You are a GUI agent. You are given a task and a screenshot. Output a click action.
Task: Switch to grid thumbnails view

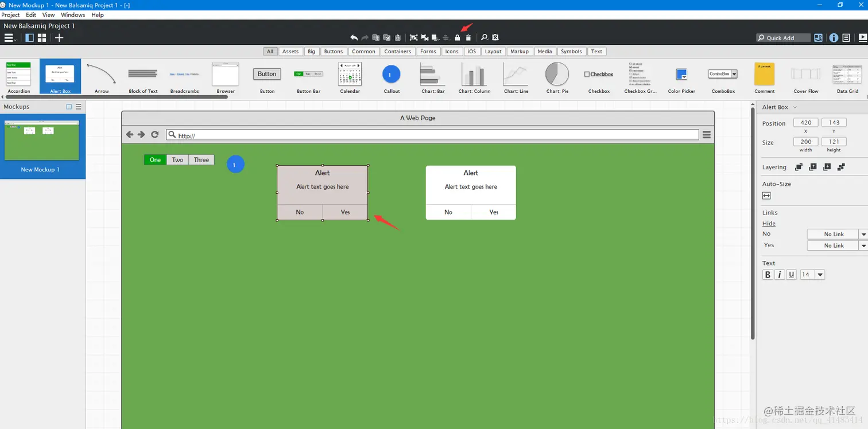42,38
